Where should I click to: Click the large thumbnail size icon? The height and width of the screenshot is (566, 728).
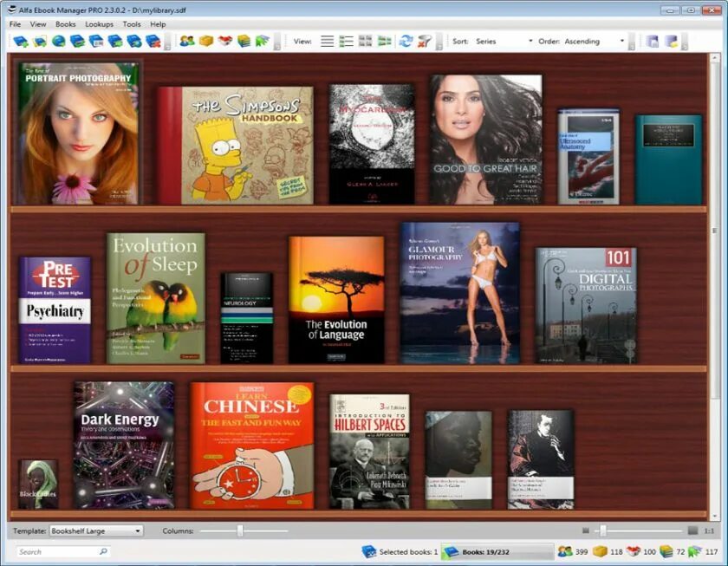pos(692,530)
